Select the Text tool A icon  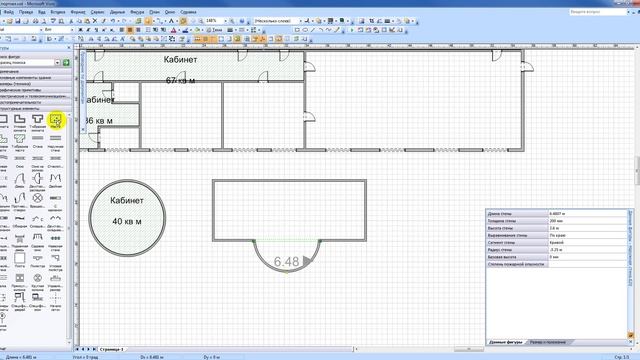point(171,21)
